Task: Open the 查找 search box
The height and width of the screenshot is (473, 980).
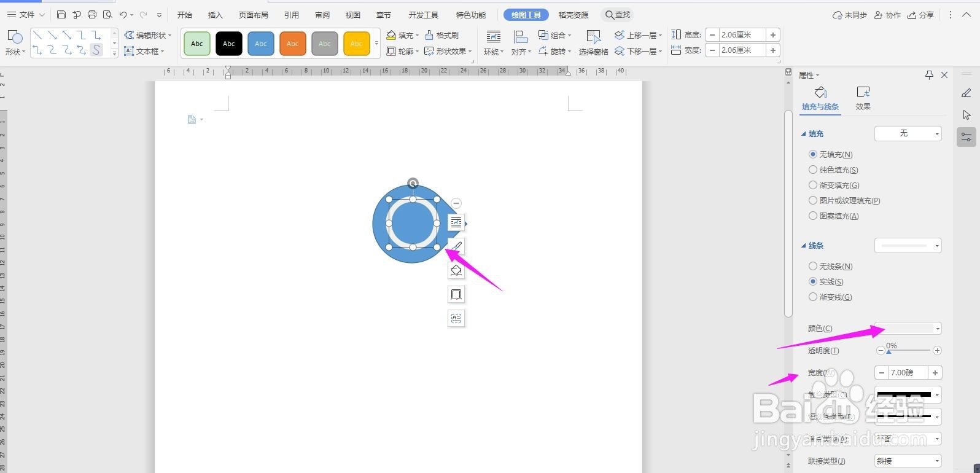Action: 617,15
